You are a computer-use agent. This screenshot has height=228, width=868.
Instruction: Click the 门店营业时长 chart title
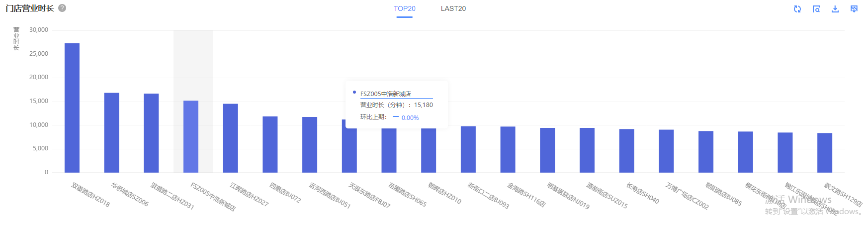coord(30,8)
